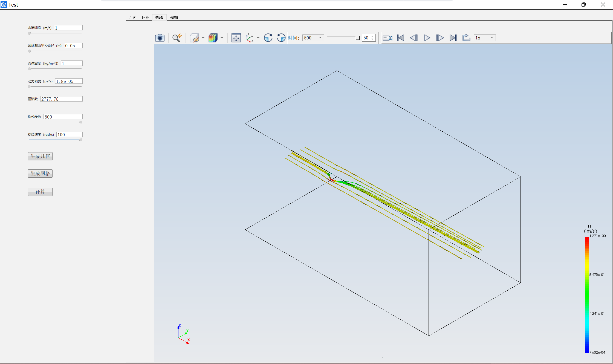Step forward one frame

(440, 38)
